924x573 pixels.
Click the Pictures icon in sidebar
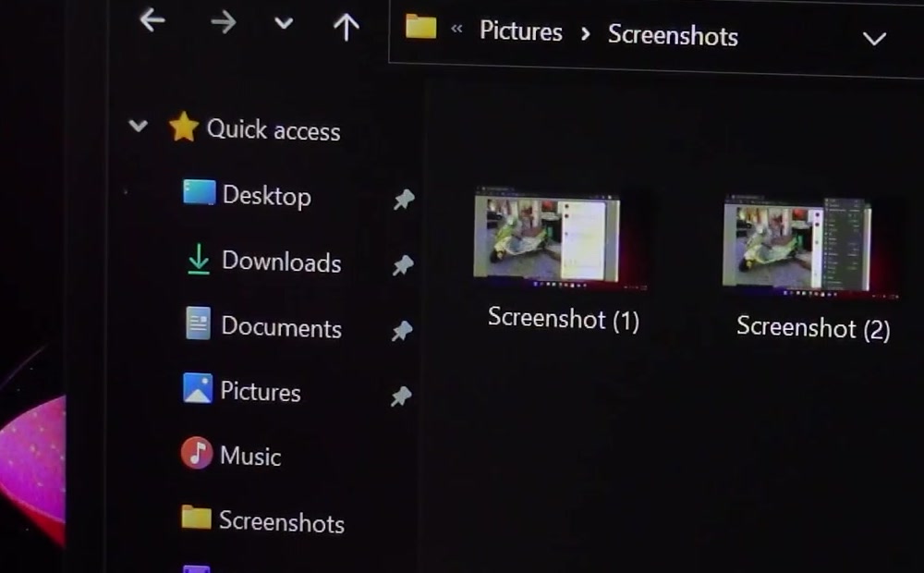pos(198,388)
